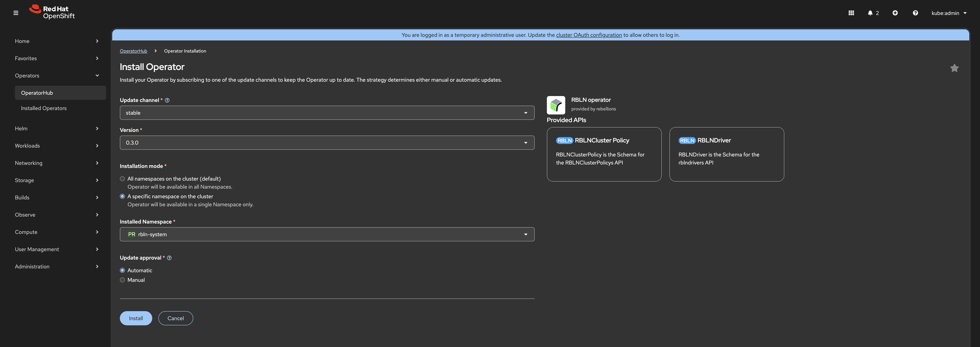Click the plus quick-create icon
980x347 pixels.
tap(895, 13)
